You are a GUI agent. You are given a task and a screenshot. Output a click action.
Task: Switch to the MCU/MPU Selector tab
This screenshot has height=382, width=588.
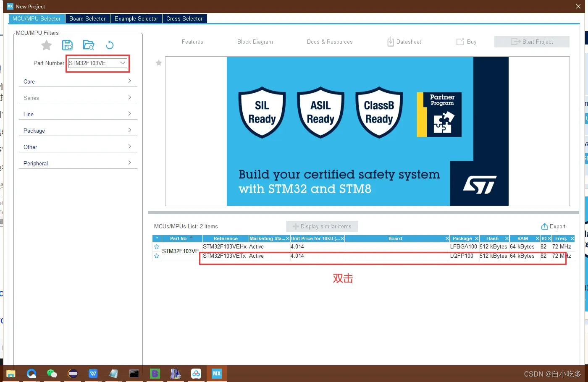[37, 18]
